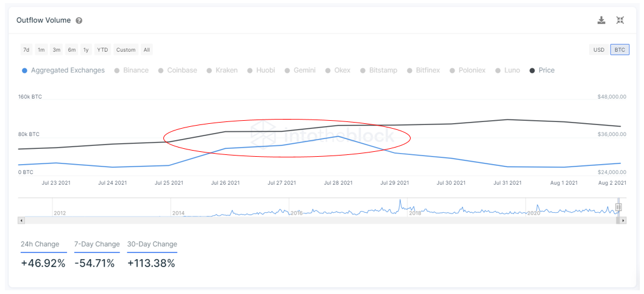Click the +113.38% value

[x=151, y=264]
